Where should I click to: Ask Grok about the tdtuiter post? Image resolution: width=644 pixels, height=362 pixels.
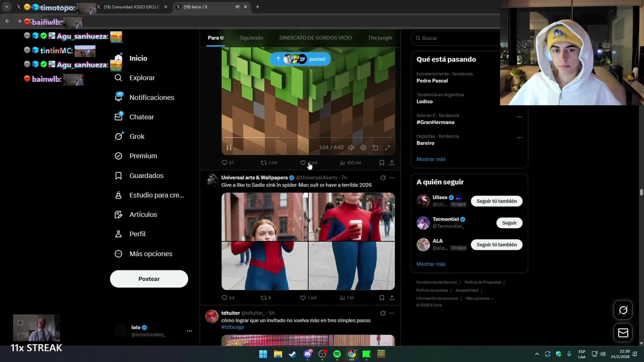pos(383,313)
